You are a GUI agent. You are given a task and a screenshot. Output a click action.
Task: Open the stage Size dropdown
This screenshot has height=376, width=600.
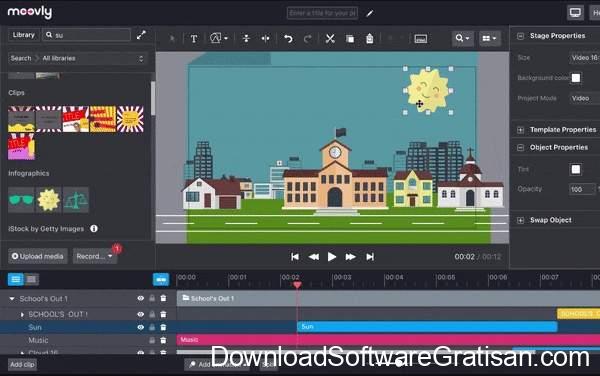pos(584,58)
